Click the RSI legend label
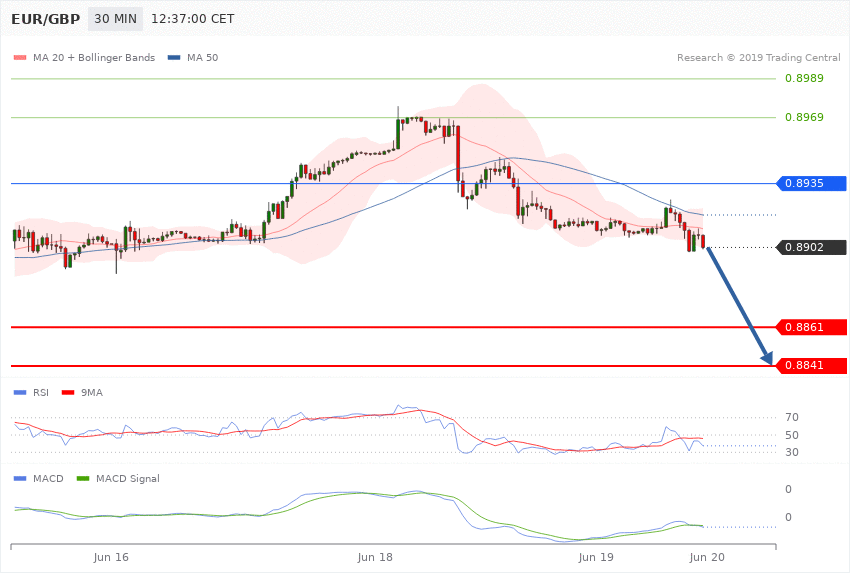850x576 pixels. [x=41, y=392]
